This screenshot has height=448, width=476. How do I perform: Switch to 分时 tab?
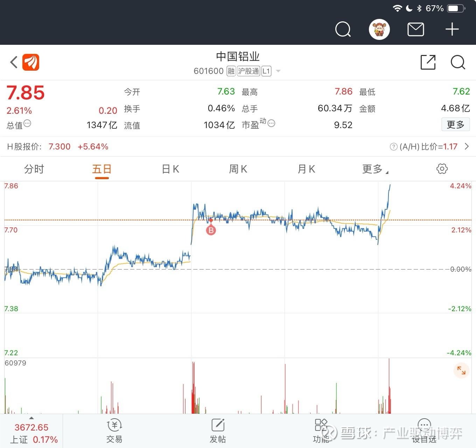coord(34,169)
